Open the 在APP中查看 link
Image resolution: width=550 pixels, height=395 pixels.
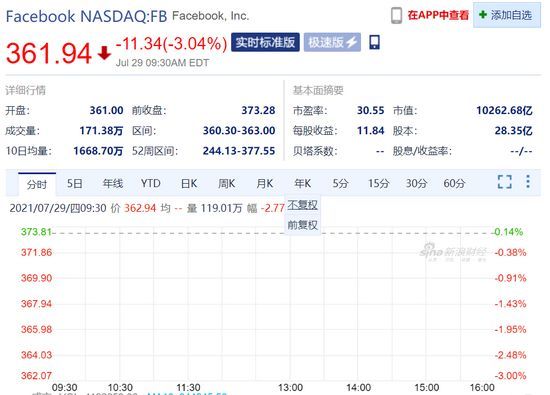point(438,15)
